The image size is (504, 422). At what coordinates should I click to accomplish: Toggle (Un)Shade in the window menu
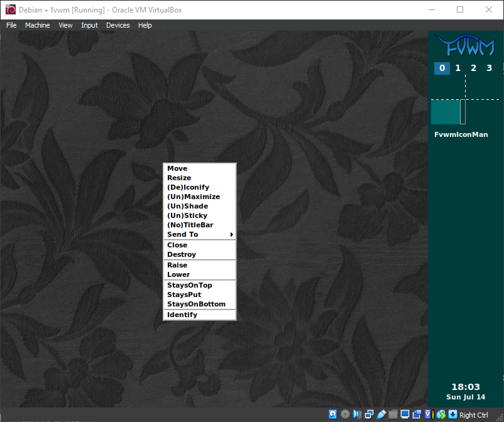(187, 206)
